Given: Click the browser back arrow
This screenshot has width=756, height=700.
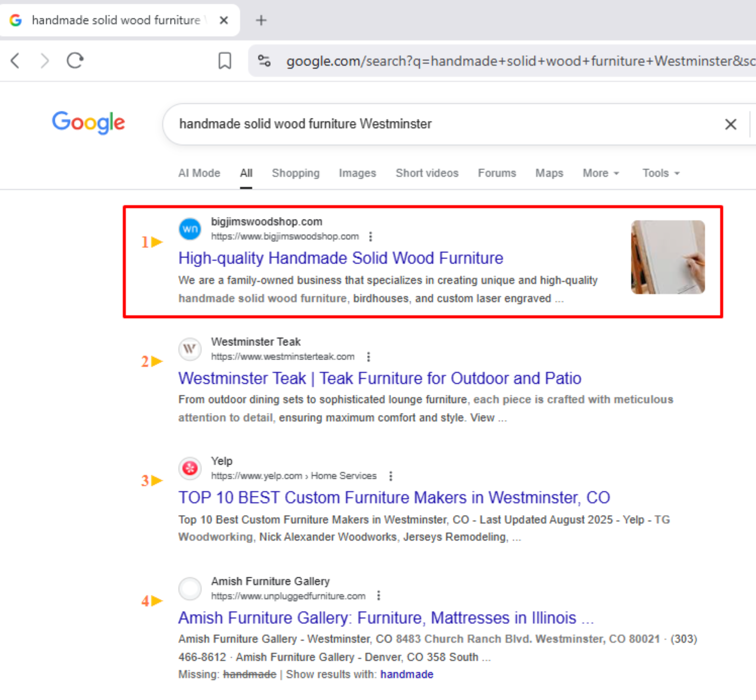Looking at the screenshot, I should click(15, 60).
